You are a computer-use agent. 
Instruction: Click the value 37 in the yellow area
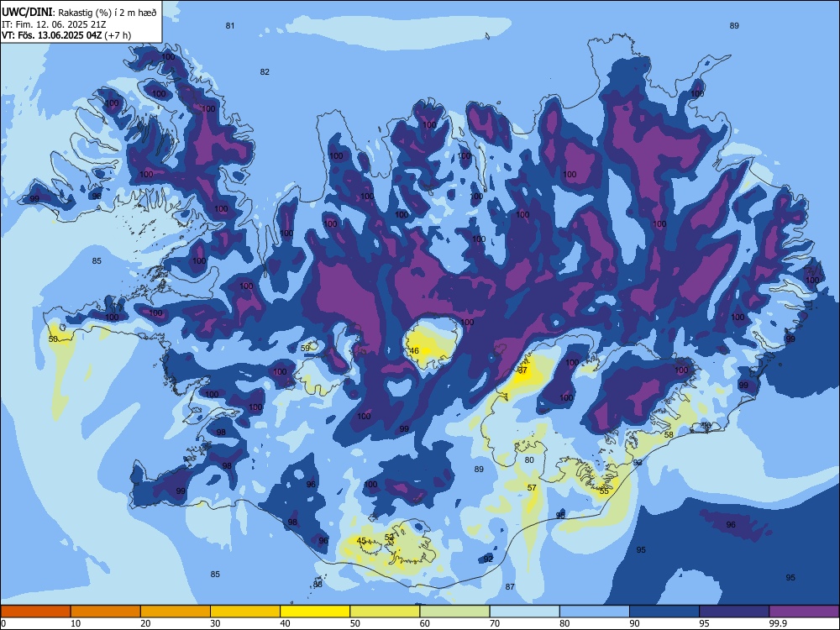522,370
